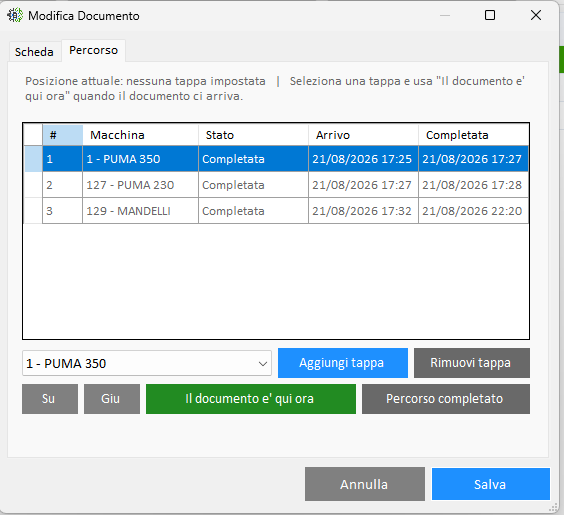The height and width of the screenshot is (515, 564).
Task: Open the machine dropdown showing 1 - PUMA 350
Action: pyautogui.click(x=147, y=363)
